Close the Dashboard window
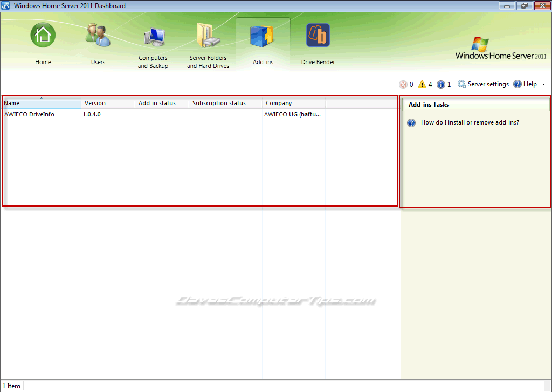This screenshot has height=392, width=552. coord(542,5)
